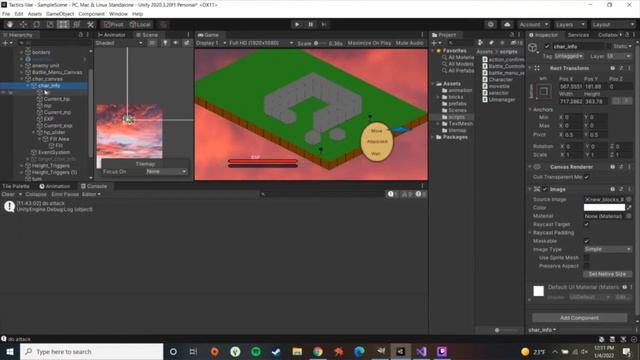640x360 pixels.
Task: Click the Pos X input field
Action: [x=570, y=87]
